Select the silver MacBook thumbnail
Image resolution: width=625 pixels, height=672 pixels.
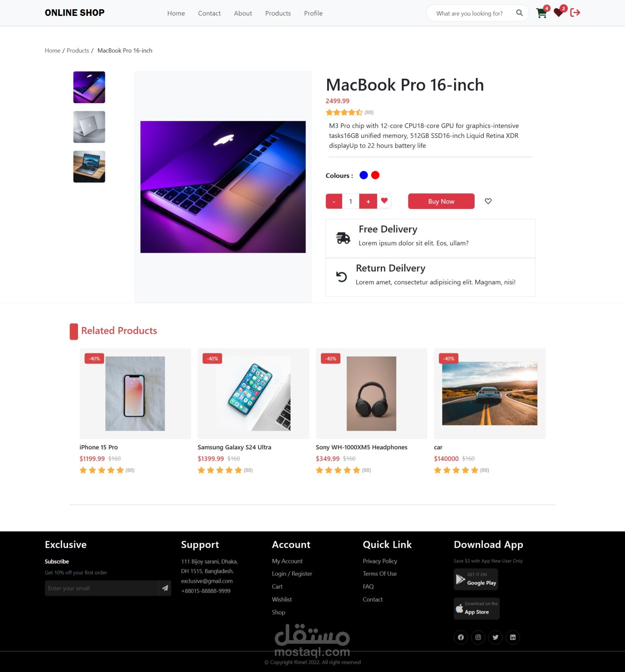(x=89, y=127)
